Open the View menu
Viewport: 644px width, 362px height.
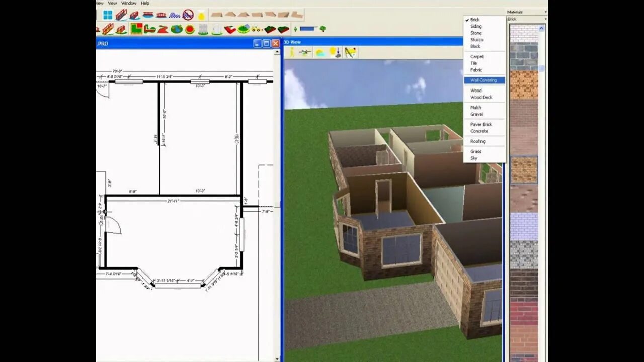113,3
